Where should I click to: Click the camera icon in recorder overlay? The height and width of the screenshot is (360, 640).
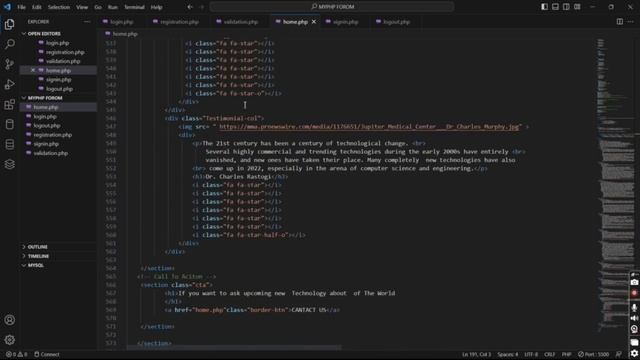coord(634,282)
